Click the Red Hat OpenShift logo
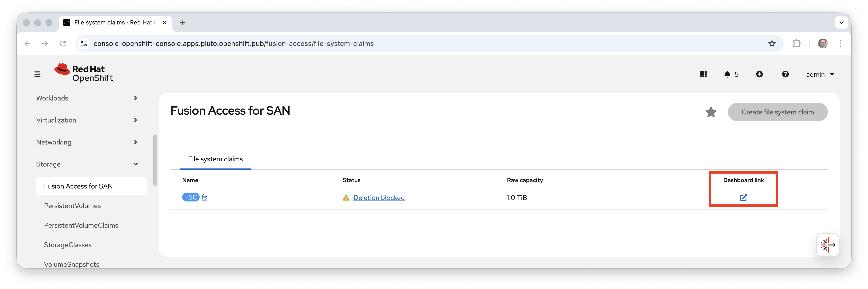Viewport: 868px width, 289px height. [x=84, y=73]
